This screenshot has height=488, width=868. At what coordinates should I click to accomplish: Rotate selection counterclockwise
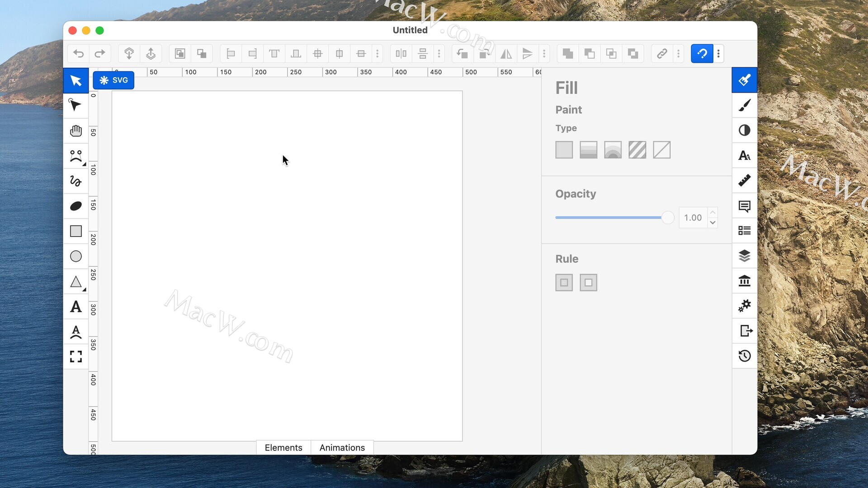[x=462, y=54]
